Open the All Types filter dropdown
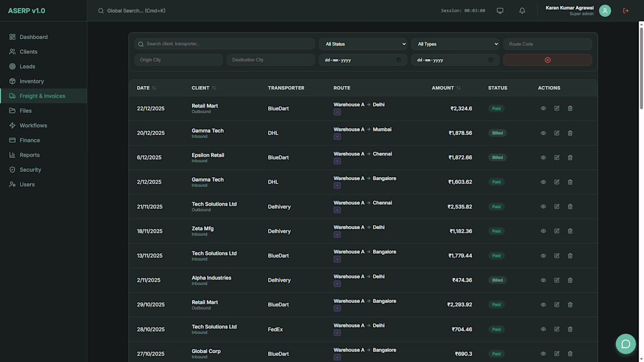This screenshot has height=362, width=644. click(x=455, y=44)
